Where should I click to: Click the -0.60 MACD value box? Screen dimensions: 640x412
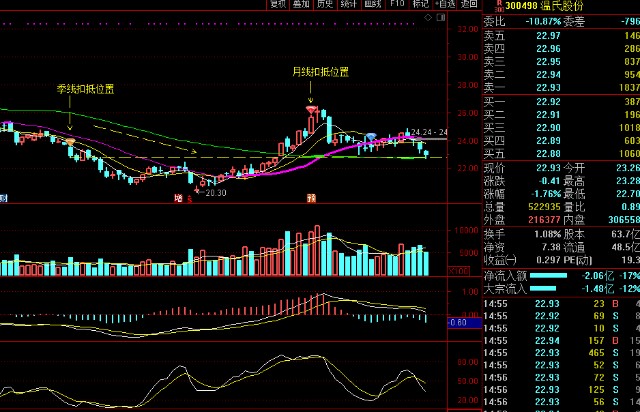click(464, 323)
